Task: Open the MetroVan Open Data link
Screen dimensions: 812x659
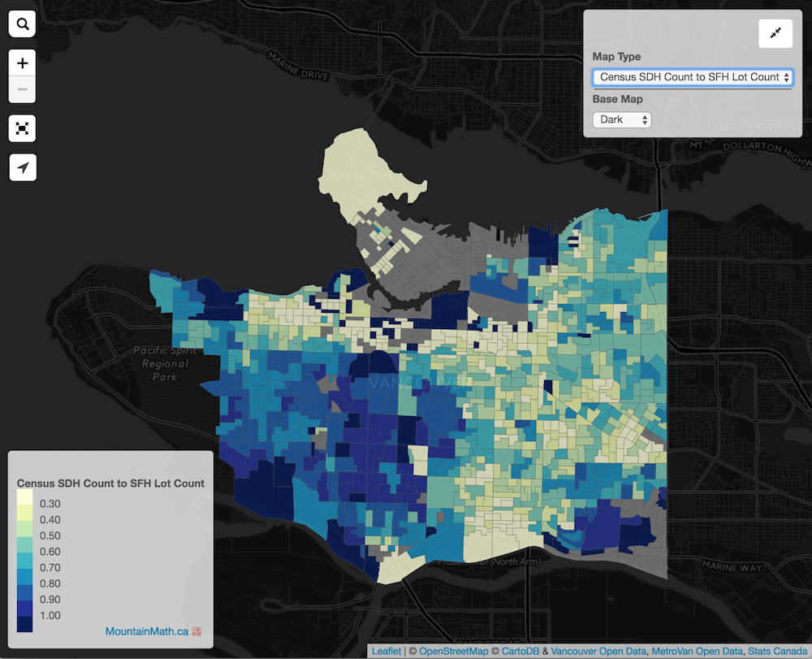Action: 697,651
